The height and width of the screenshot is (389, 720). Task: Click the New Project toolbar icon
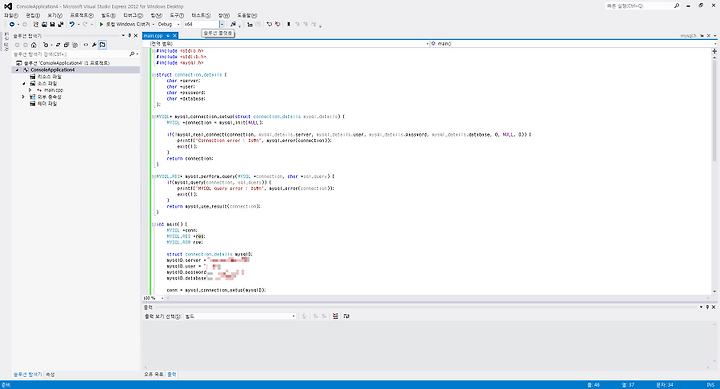point(36,24)
